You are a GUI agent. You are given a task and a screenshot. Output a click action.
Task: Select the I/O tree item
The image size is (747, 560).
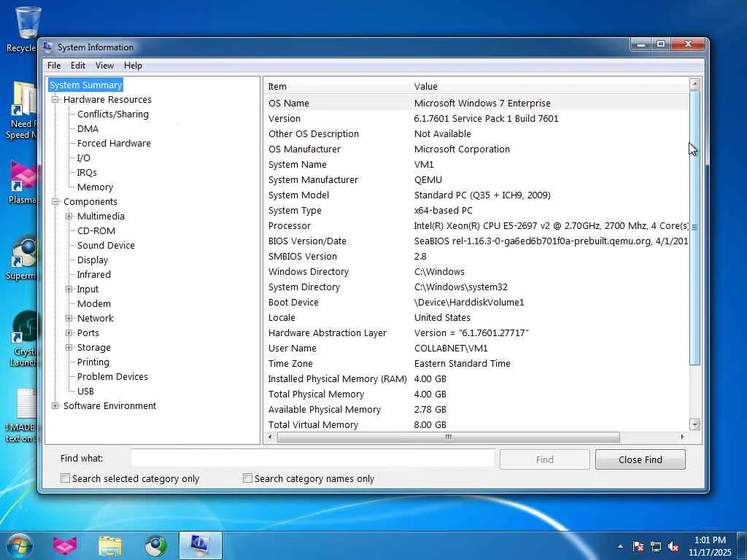point(83,158)
